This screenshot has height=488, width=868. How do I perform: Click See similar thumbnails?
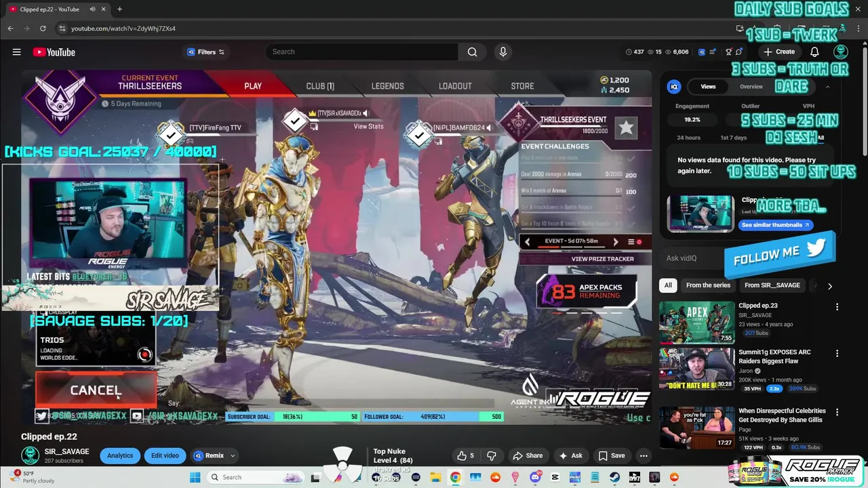point(775,225)
